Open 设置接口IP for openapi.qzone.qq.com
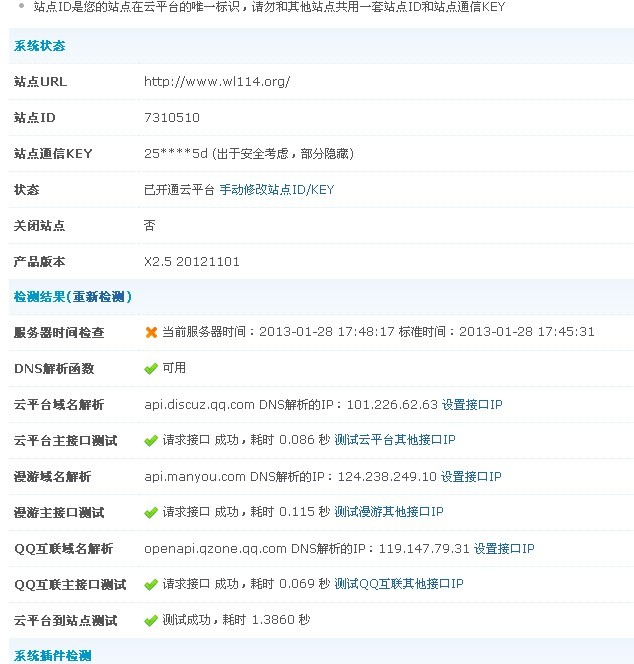634x664 pixels. tap(504, 549)
